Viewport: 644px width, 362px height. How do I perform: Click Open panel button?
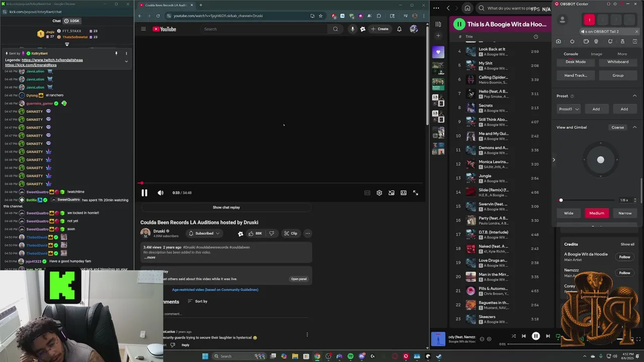click(x=299, y=279)
